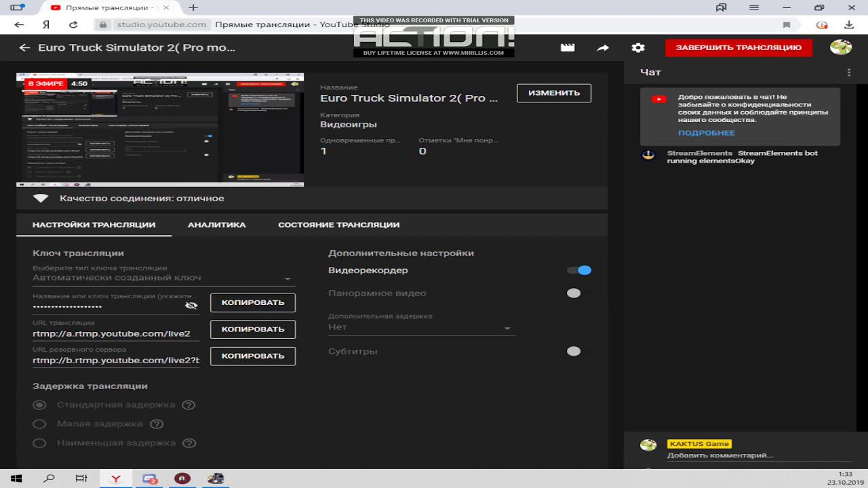868x488 pixels.
Task: Copy the backup server URL
Action: pyautogui.click(x=253, y=356)
